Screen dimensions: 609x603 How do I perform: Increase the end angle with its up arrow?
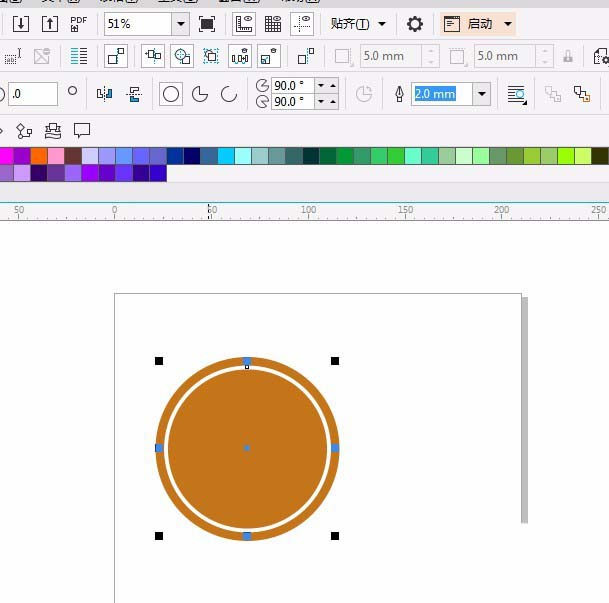click(x=333, y=102)
